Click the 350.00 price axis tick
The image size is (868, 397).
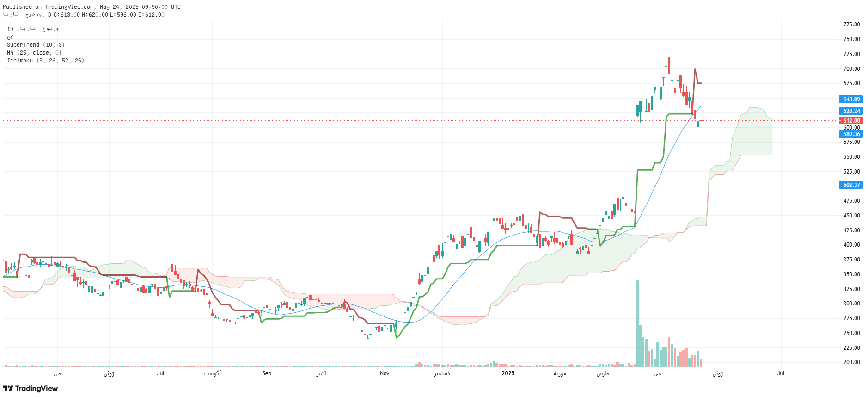coord(851,274)
